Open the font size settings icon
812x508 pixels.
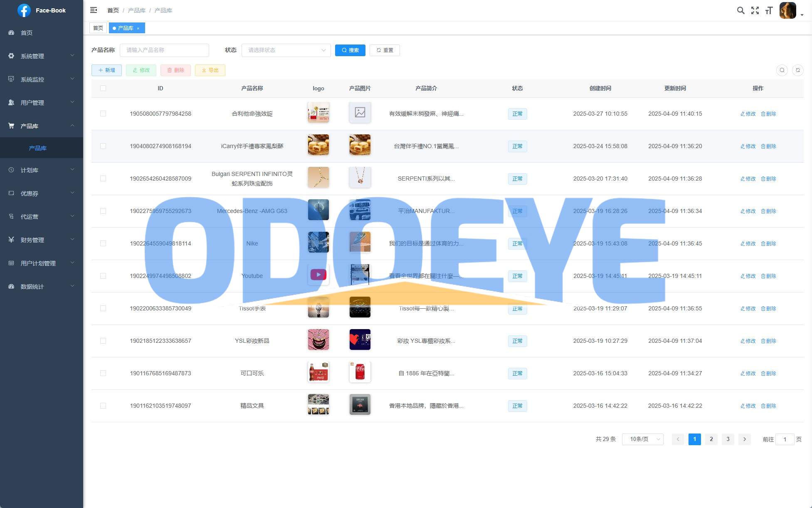(x=769, y=10)
